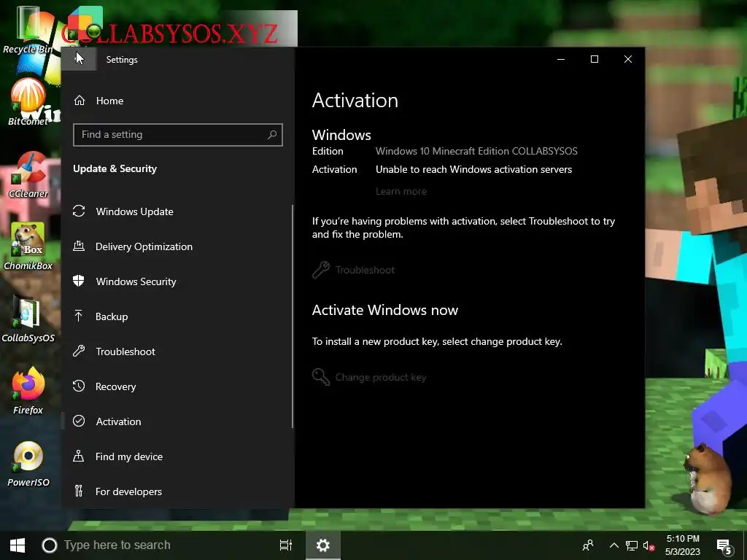Click the For developers tools icon

point(79,491)
